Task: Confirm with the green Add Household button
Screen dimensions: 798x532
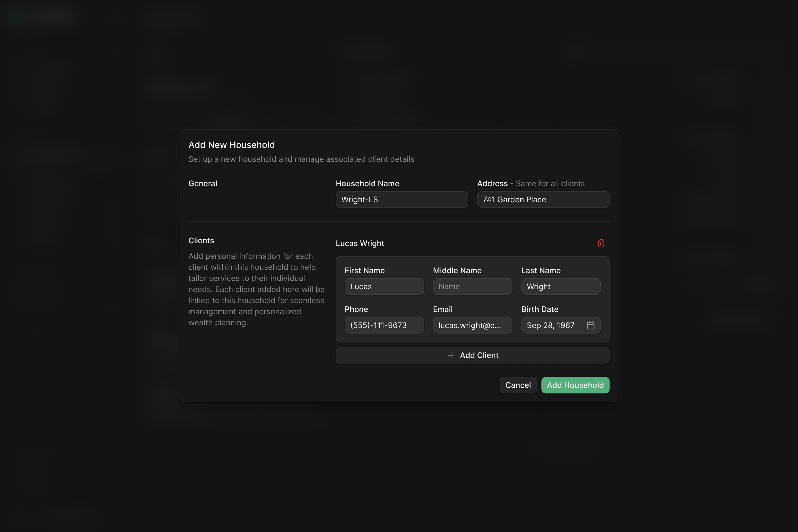Action: (575, 385)
